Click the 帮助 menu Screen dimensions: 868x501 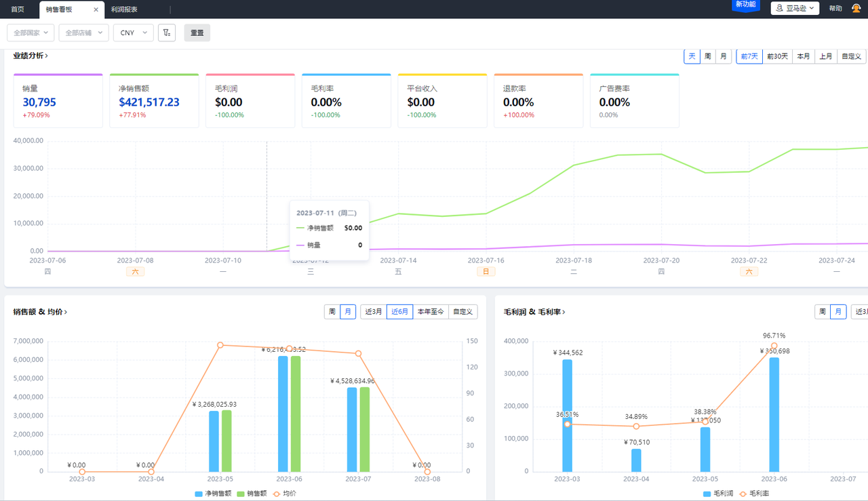coord(835,9)
